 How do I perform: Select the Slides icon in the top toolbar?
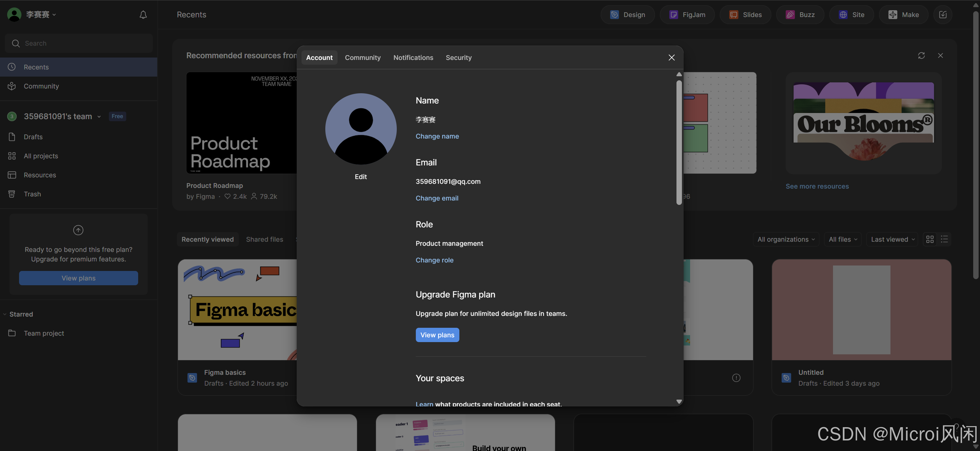pyautogui.click(x=733, y=14)
